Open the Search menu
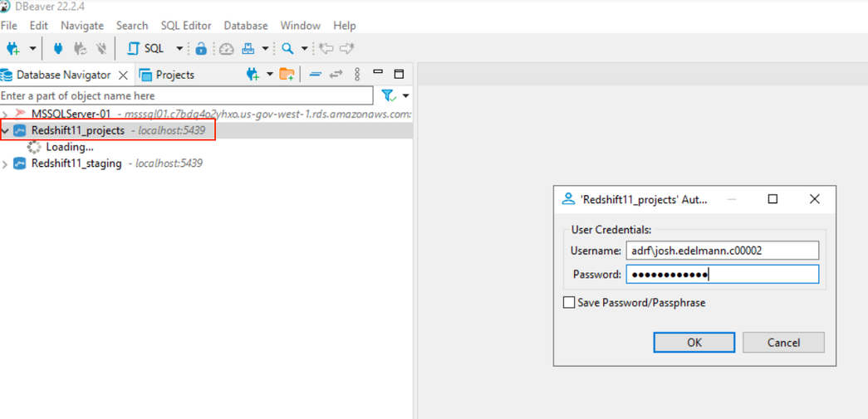868x419 pixels. [x=132, y=26]
